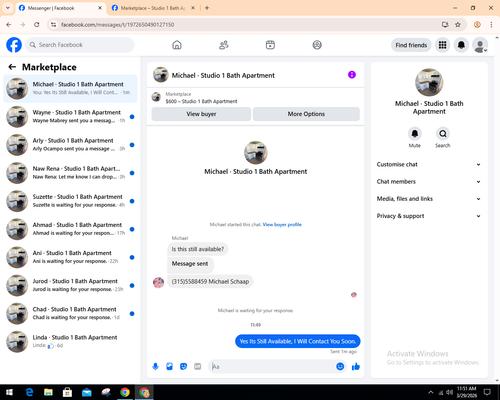Image resolution: width=500 pixels, height=400 pixels.
Task: Click the '(315)5588459 Michael Schaap' message
Action: [210, 282]
